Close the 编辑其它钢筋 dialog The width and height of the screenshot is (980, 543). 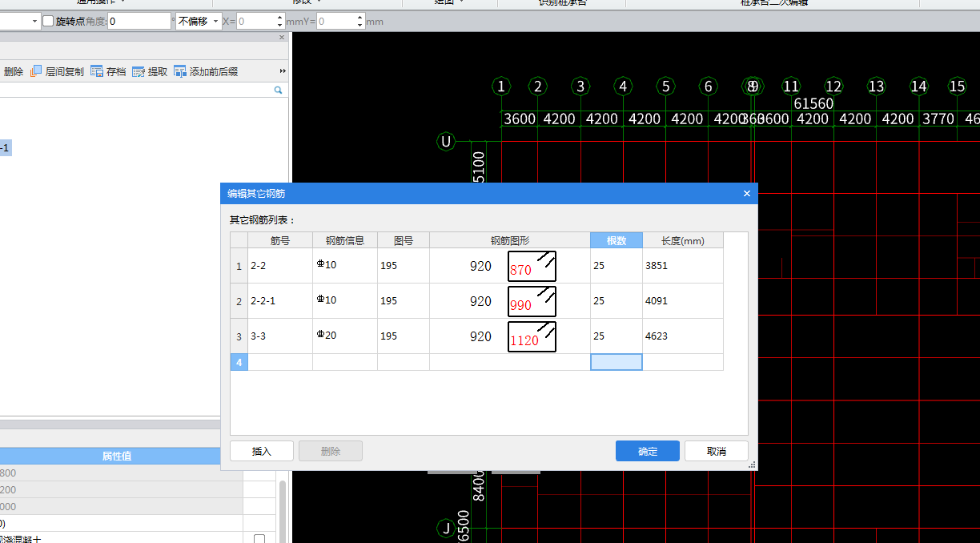coord(746,193)
